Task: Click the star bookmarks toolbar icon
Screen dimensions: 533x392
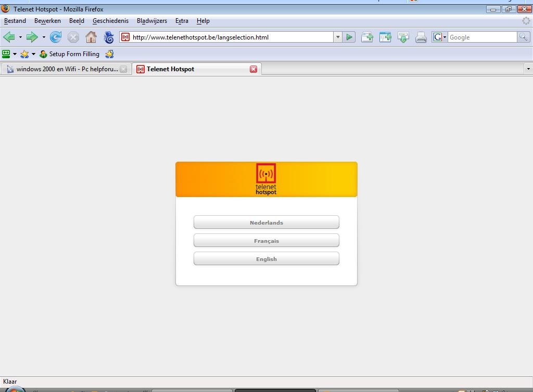Action: [x=24, y=54]
